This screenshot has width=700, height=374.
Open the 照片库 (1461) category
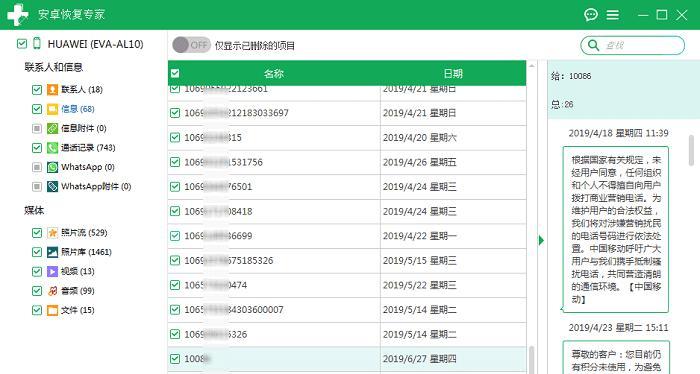(86, 252)
